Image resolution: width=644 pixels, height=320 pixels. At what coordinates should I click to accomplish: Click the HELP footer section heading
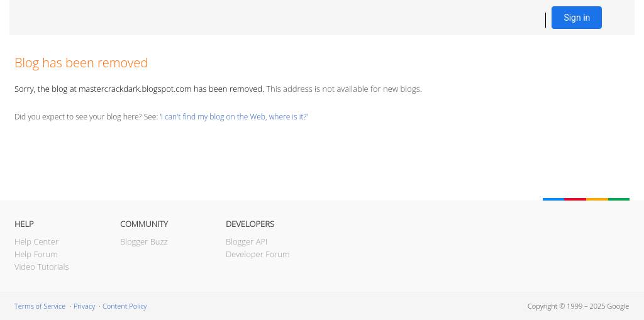tap(24, 224)
